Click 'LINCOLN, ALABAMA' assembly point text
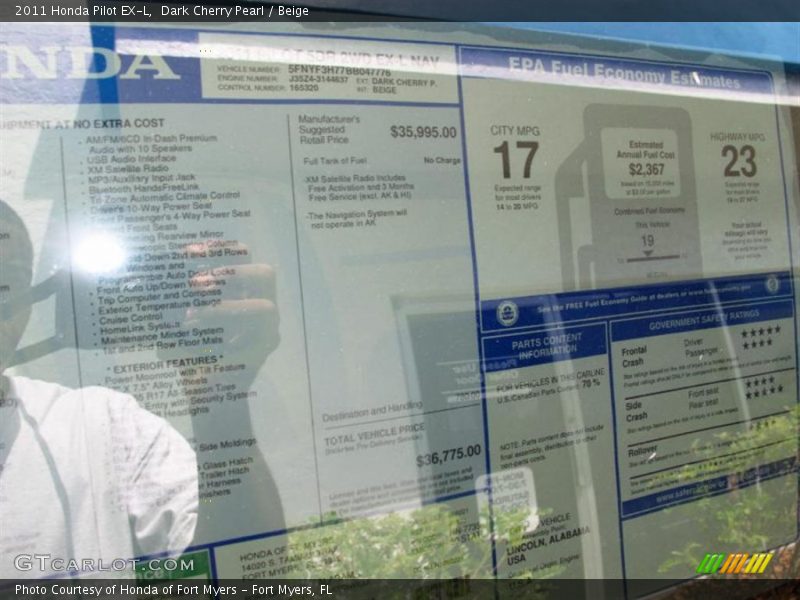 click(x=548, y=541)
